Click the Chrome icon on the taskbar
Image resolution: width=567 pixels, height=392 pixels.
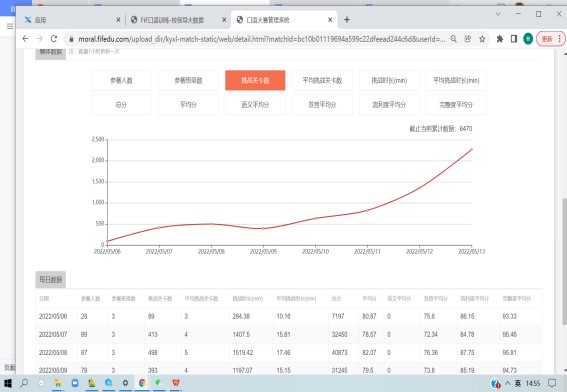[142, 383]
